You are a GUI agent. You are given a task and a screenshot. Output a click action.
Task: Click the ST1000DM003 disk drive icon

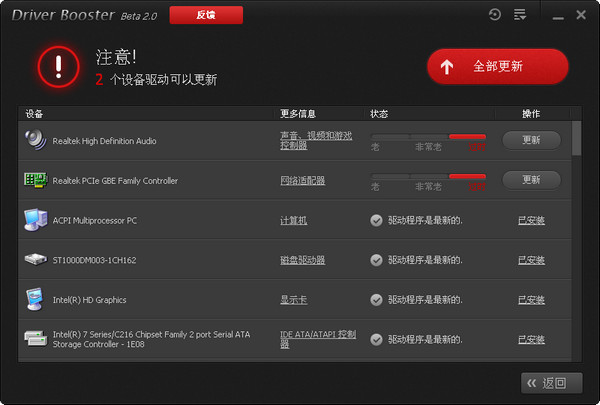click(36, 259)
